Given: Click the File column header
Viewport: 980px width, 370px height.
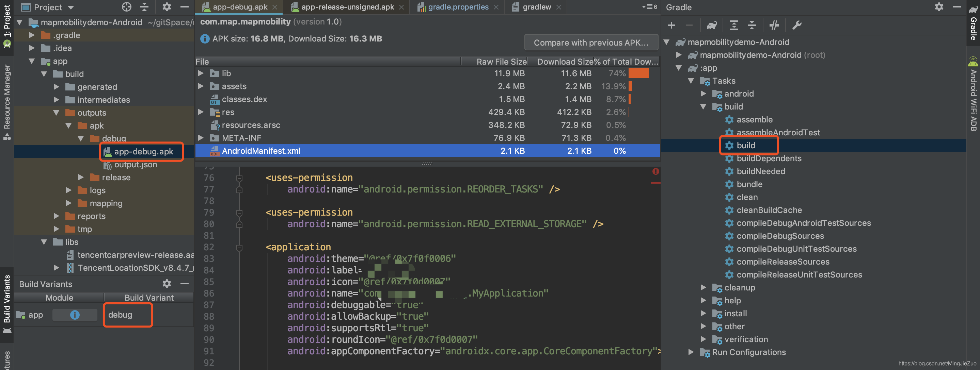Looking at the screenshot, I should pos(328,62).
